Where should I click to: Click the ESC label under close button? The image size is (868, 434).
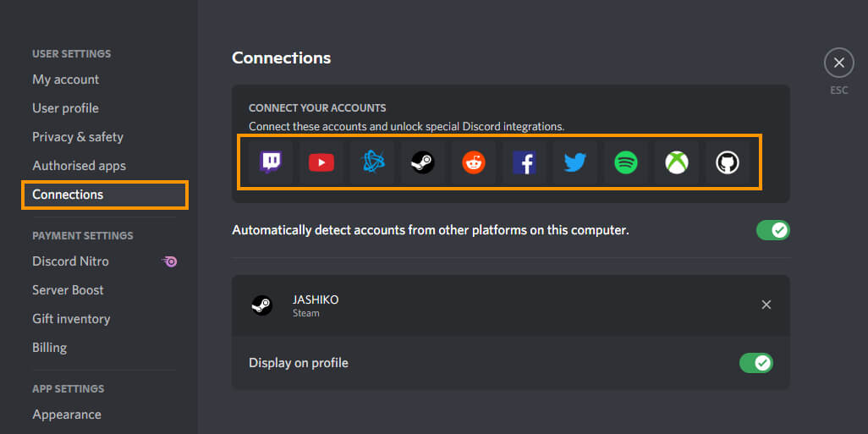(x=839, y=91)
